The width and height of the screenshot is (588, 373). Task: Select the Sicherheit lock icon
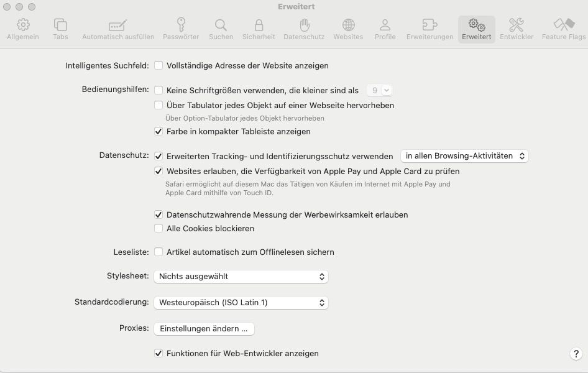pyautogui.click(x=259, y=25)
